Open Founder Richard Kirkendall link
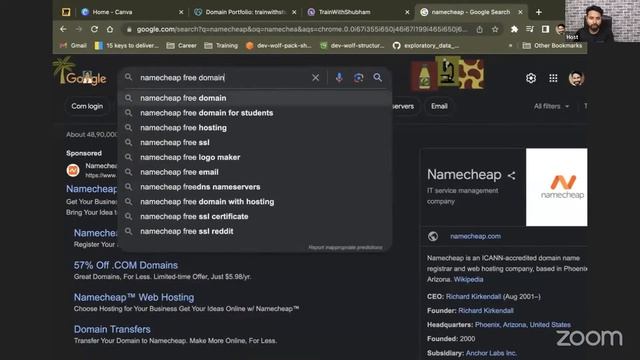Viewport: 640px width, 360px height. coord(486,311)
